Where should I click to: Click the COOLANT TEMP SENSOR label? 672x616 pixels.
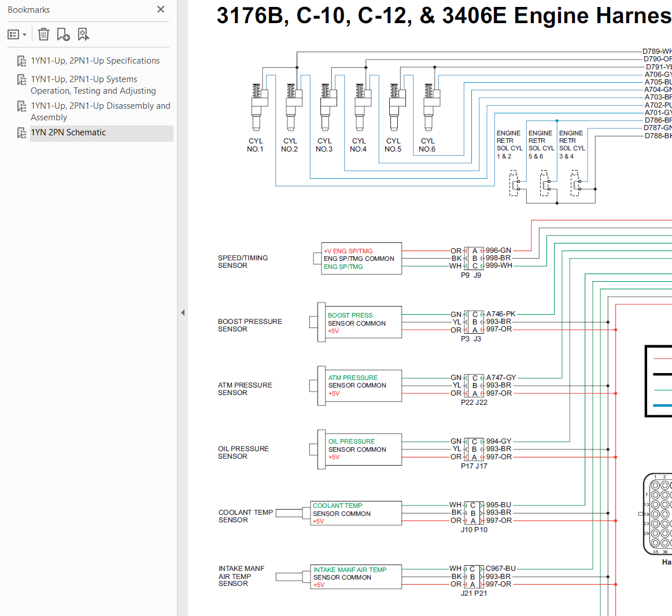coord(246,516)
